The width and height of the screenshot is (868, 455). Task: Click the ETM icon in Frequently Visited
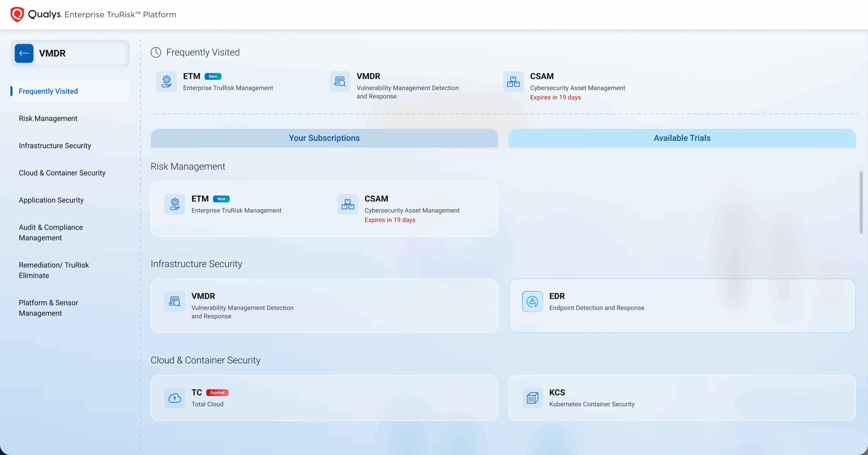[166, 81]
